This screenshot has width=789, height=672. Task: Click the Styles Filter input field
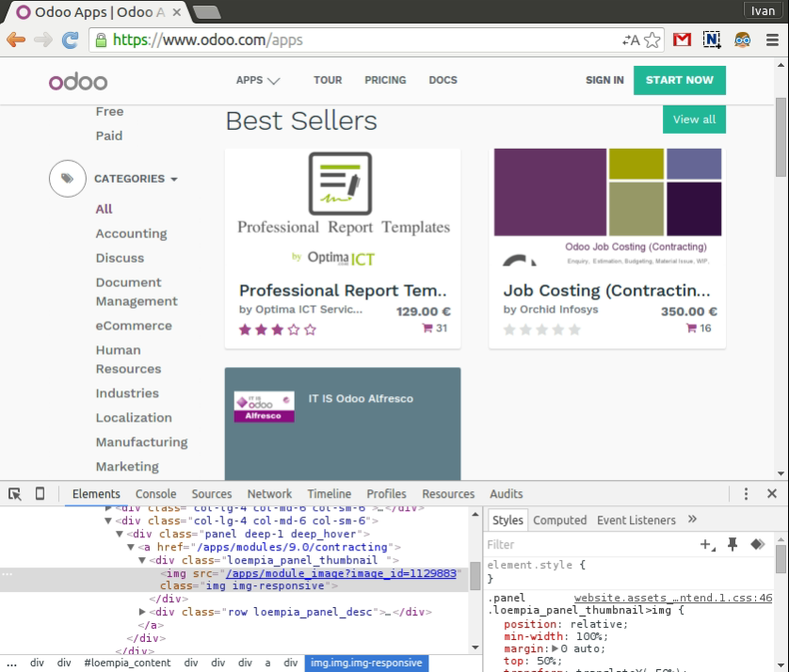click(x=588, y=544)
